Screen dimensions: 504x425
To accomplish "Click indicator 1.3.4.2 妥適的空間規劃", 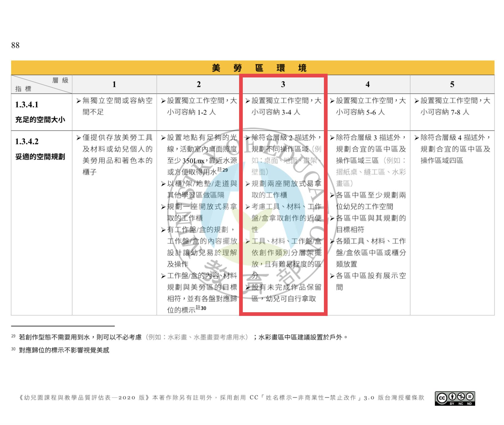I will [x=40, y=149].
